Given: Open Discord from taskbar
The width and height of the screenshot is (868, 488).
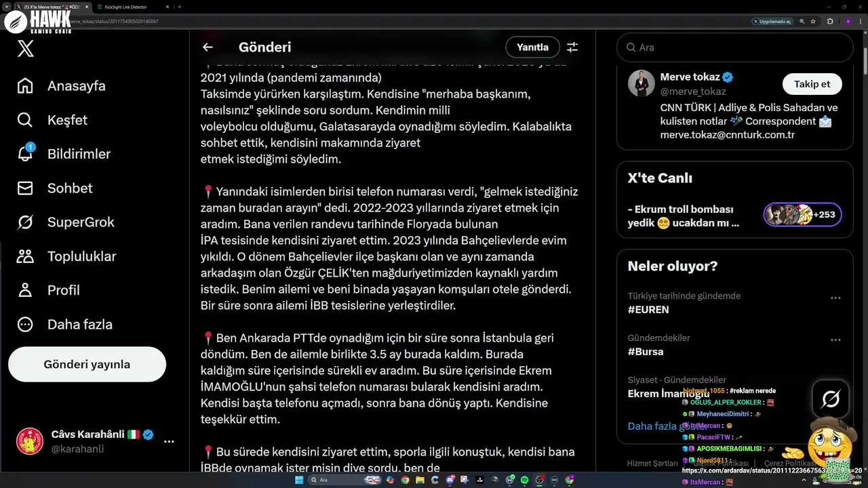Looking at the screenshot, I should [x=450, y=480].
